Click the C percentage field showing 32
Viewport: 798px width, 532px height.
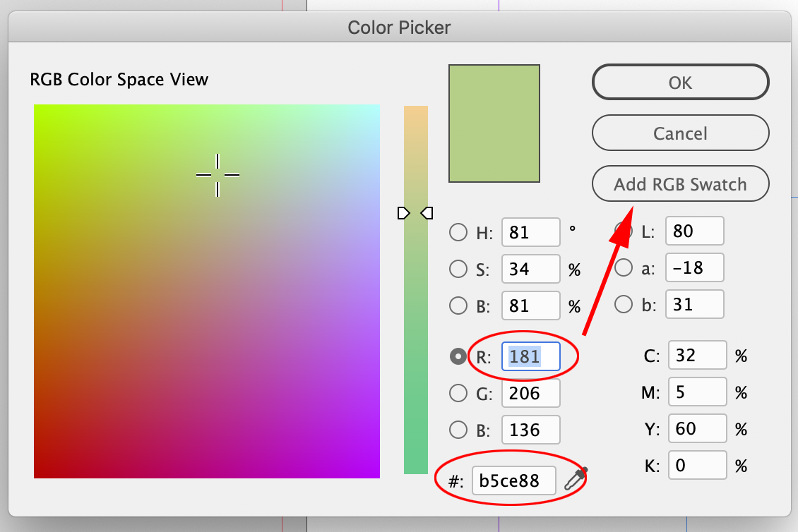[x=697, y=355]
